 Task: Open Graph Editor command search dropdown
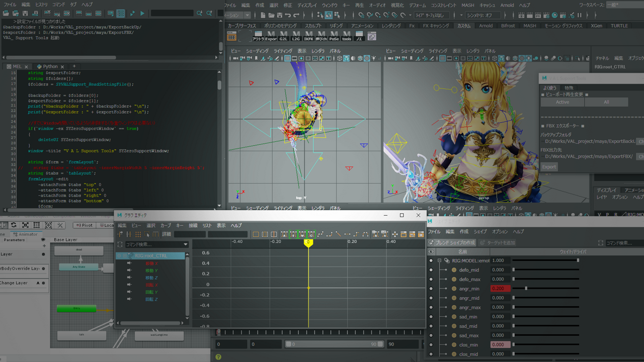pyautogui.click(x=186, y=245)
